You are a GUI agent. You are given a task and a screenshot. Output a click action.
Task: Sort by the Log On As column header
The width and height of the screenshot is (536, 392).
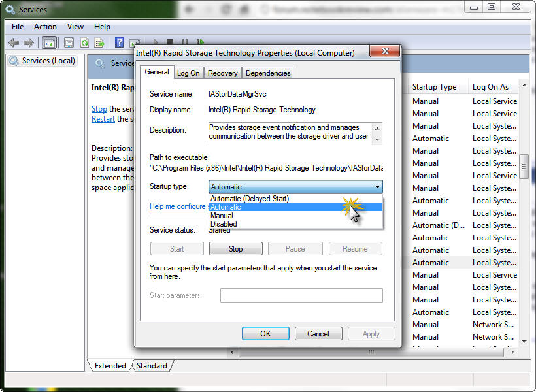point(490,87)
